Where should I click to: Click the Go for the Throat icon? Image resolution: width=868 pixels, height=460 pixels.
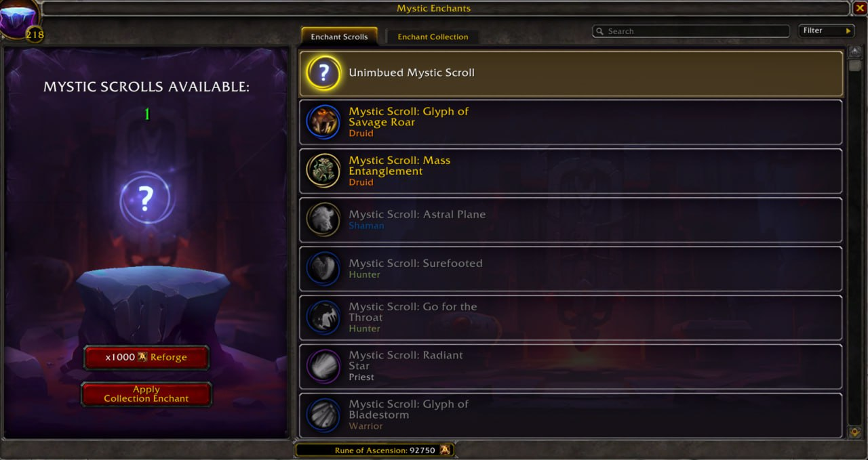(x=323, y=317)
